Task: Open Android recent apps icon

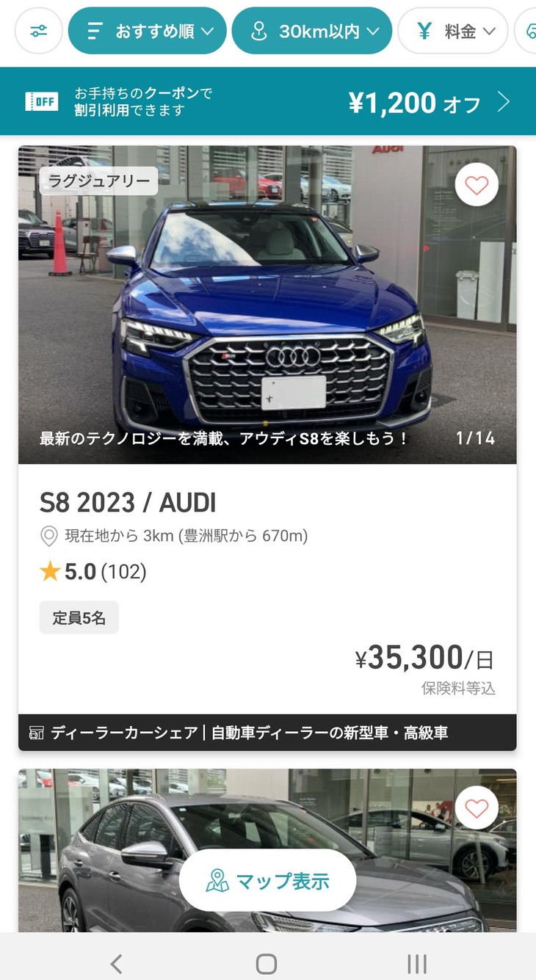Action: pos(417,963)
